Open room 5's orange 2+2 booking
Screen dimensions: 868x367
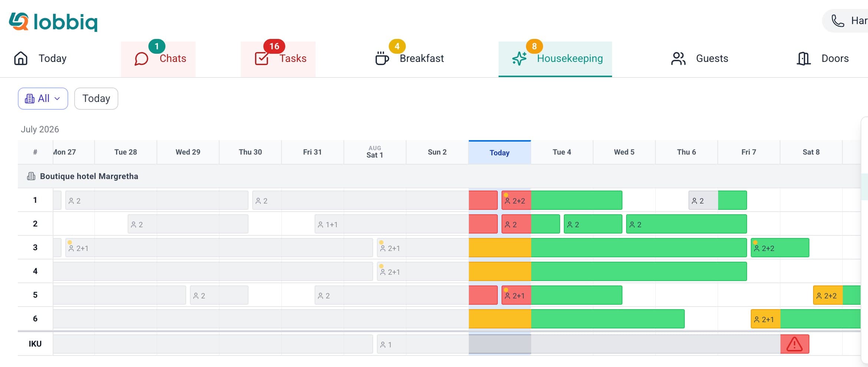[x=828, y=295]
